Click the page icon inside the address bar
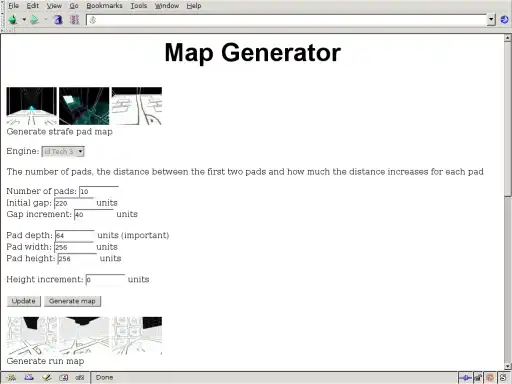 point(93,20)
